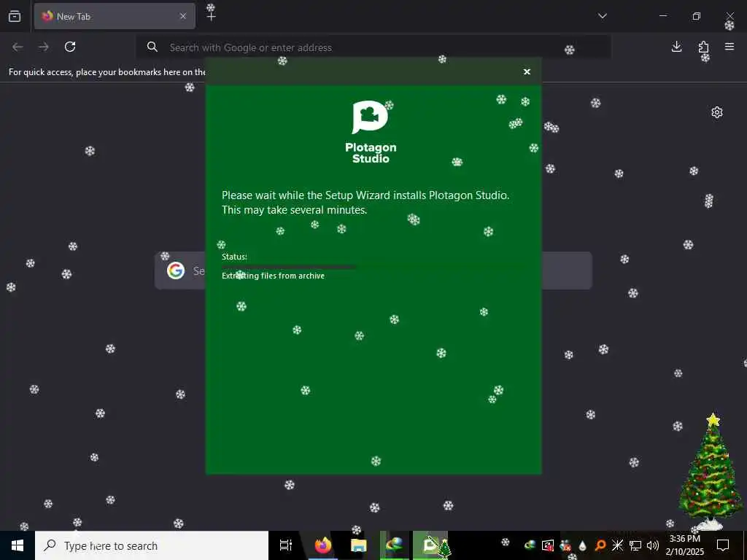Click the 'Extracting files from archive' status text
The width and height of the screenshot is (747, 560).
click(273, 276)
